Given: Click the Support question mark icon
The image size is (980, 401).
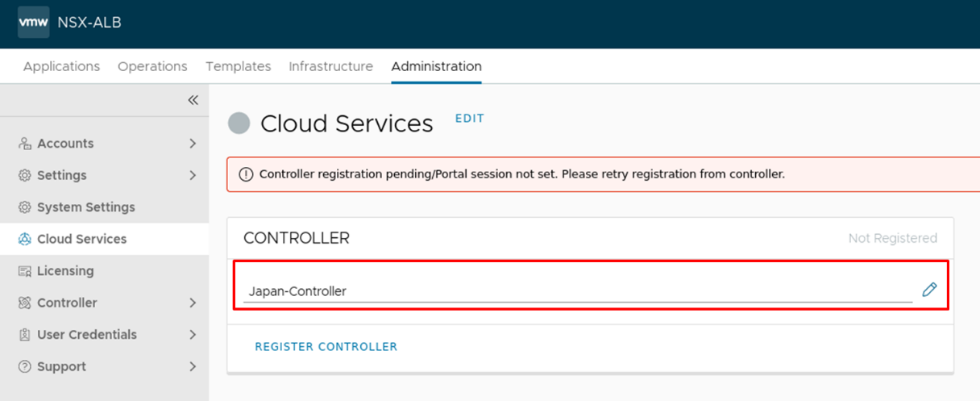Looking at the screenshot, I should pos(24,366).
